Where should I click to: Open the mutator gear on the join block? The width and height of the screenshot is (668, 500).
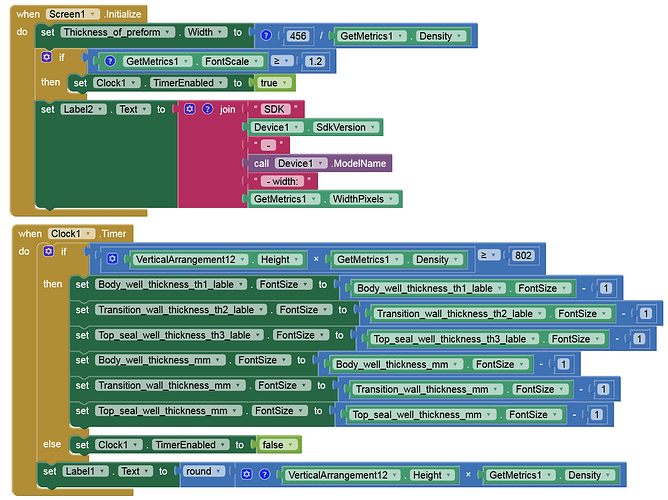tap(190, 109)
